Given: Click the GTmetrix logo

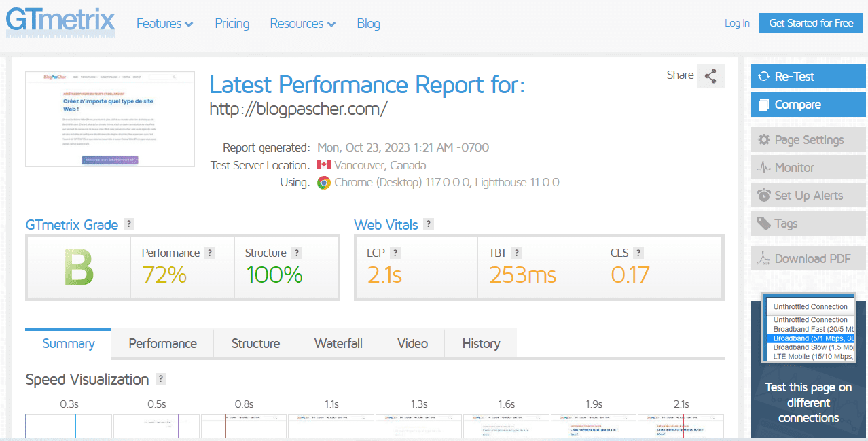Looking at the screenshot, I should coord(60,22).
